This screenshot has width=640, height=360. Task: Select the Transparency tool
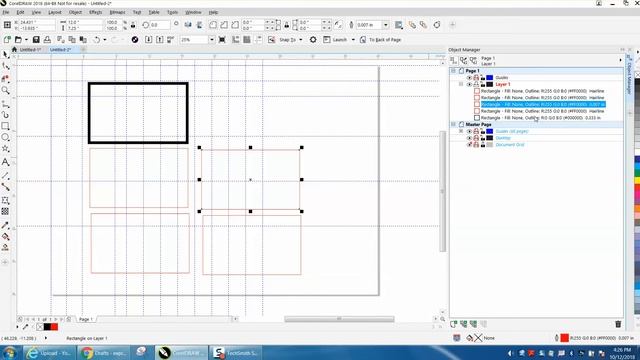click(5, 211)
